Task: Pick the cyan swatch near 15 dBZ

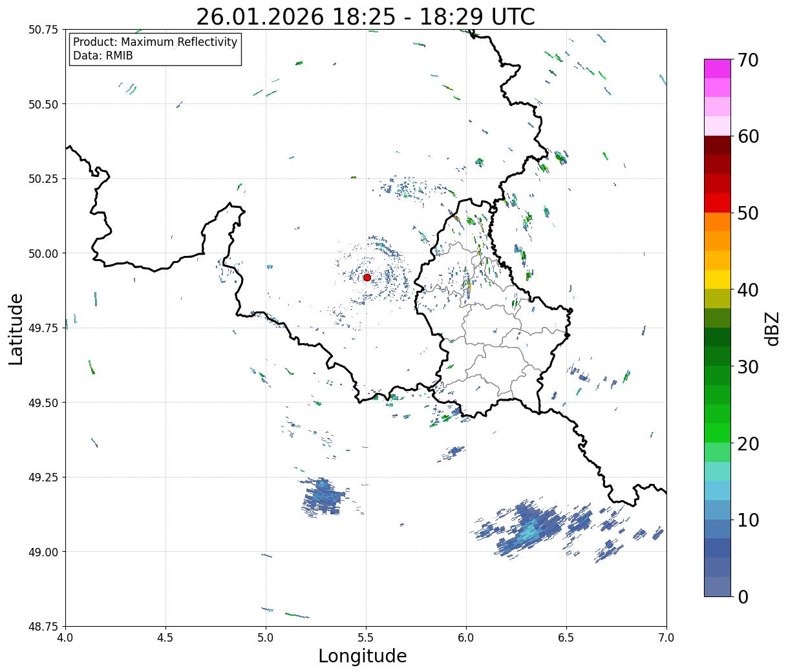Action: tap(718, 490)
